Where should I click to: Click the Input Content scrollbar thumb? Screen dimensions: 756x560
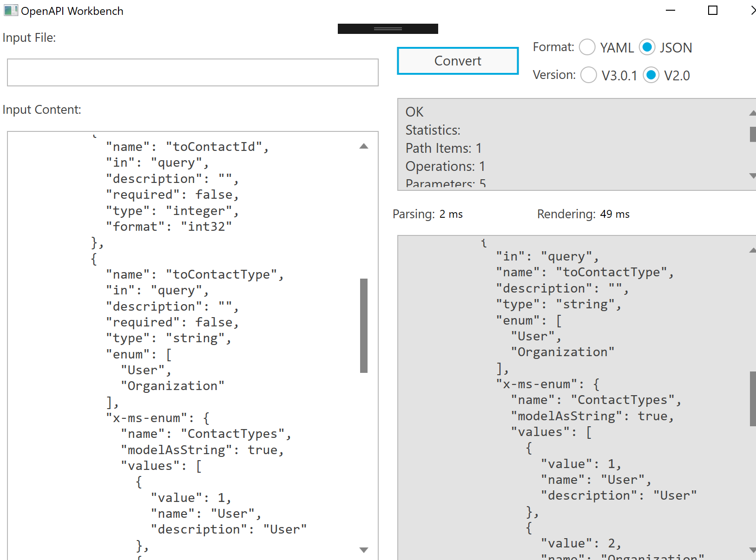(364, 320)
